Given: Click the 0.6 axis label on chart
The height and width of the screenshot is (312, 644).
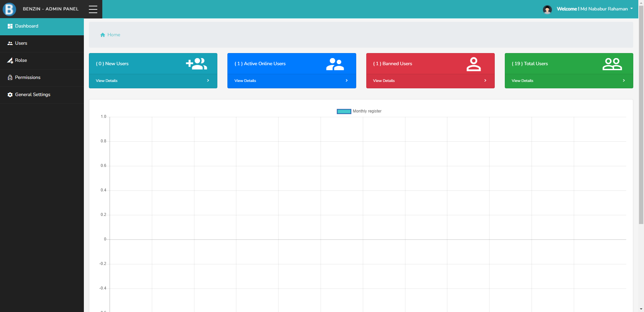Looking at the screenshot, I should coord(103,166).
